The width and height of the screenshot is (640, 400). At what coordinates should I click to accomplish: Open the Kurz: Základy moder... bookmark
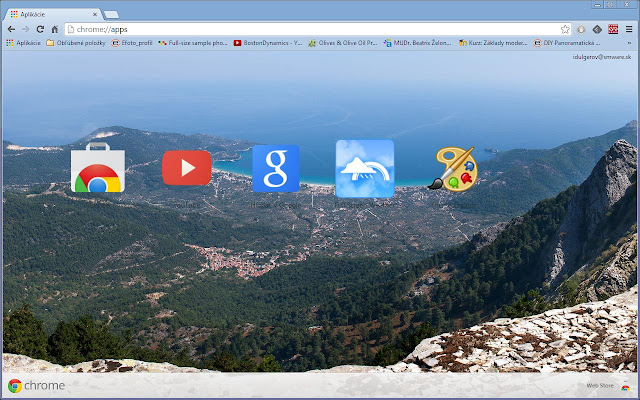coord(493,43)
